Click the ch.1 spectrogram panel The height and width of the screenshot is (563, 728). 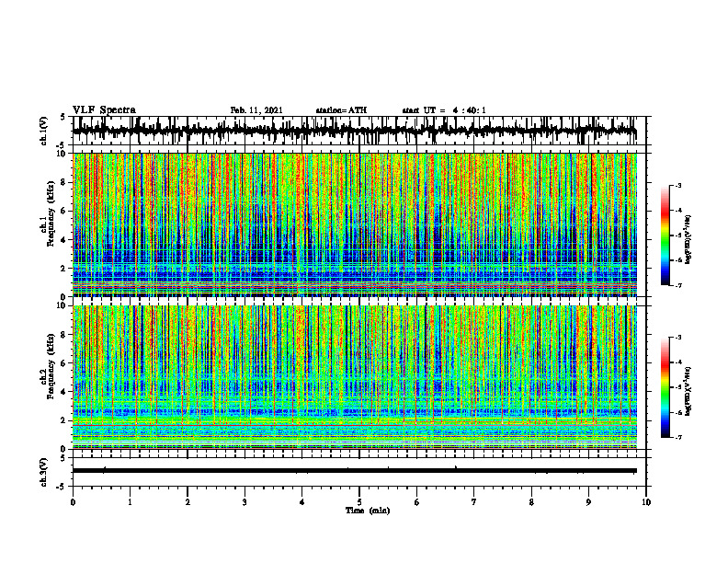click(355, 224)
